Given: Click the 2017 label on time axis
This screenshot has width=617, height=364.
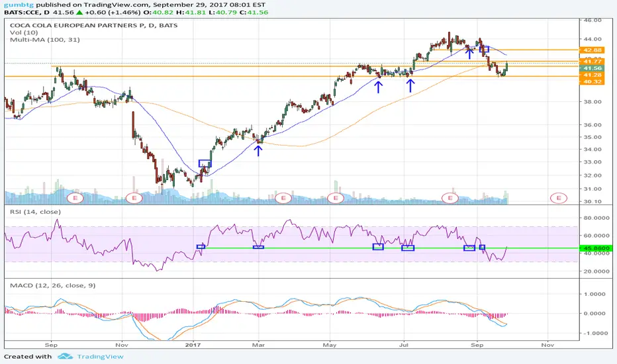Looking at the screenshot, I should pyautogui.click(x=193, y=345).
